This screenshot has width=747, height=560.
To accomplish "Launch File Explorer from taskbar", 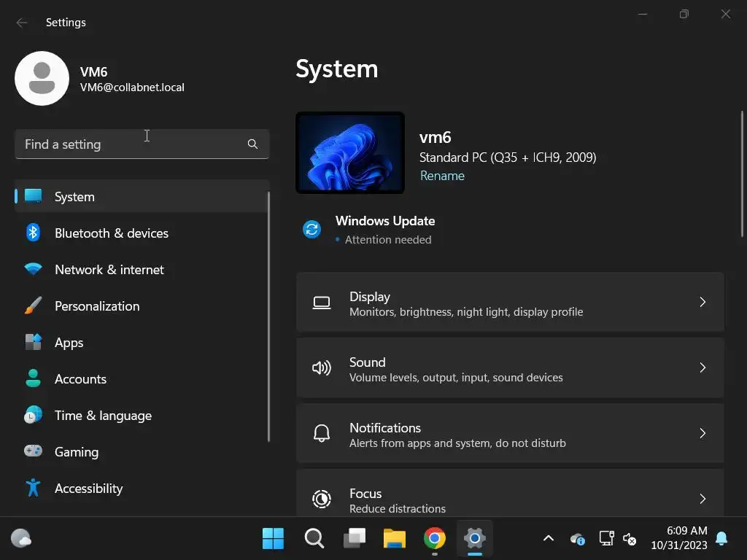I will click(395, 538).
